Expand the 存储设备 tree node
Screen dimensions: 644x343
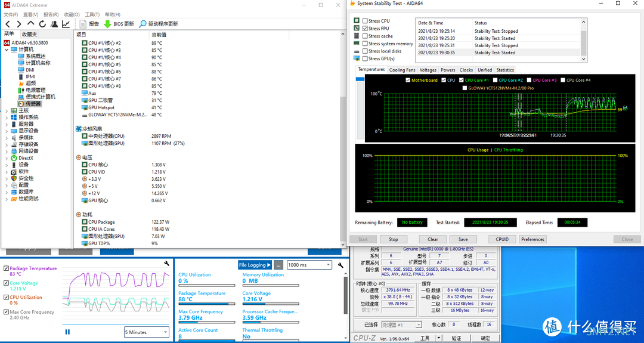[6, 144]
